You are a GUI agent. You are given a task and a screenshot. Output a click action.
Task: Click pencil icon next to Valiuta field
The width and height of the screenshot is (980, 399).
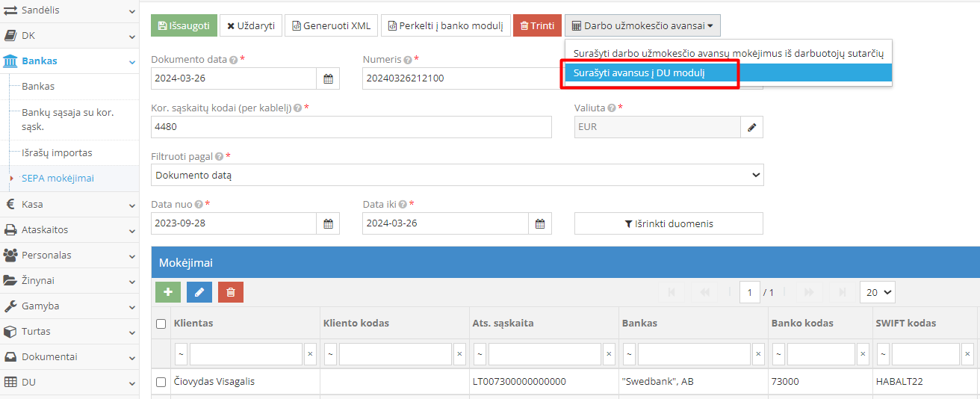point(751,127)
